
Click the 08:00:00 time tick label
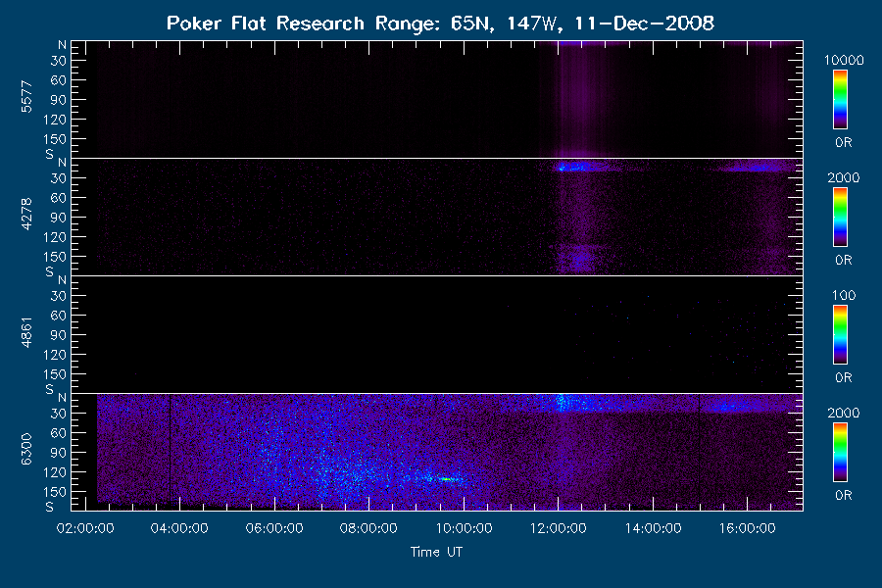[369, 528]
